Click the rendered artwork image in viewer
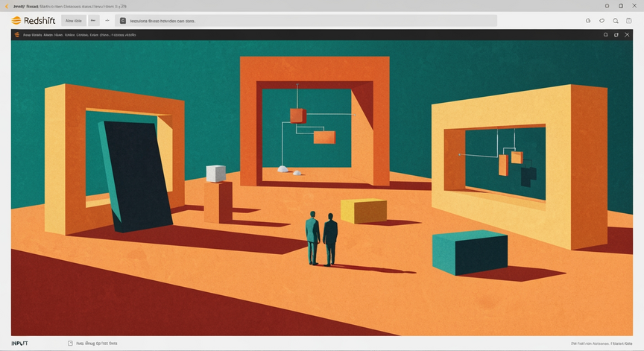 pos(321,188)
